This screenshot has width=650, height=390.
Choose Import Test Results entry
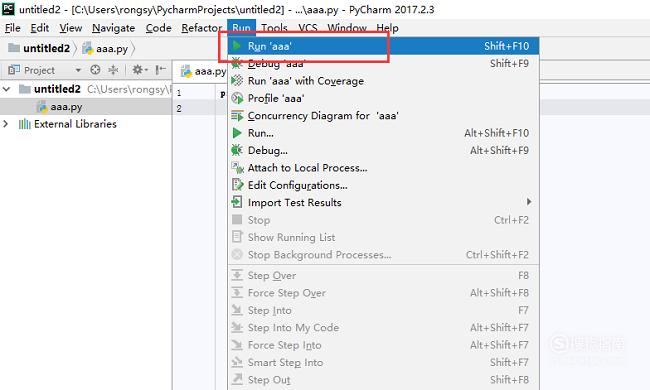[x=383, y=202]
